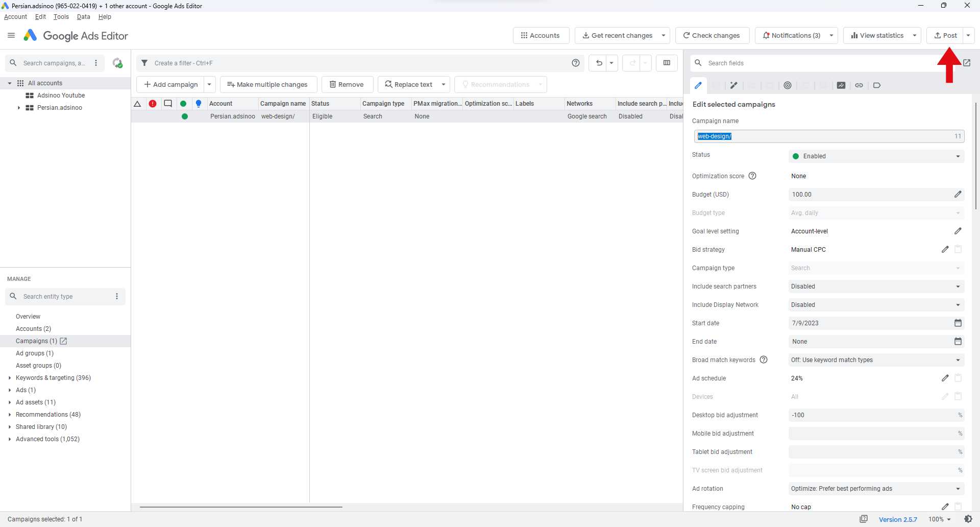Click the download/sync accounts icon beside campaign search
The image size is (980, 527).
[x=117, y=63]
